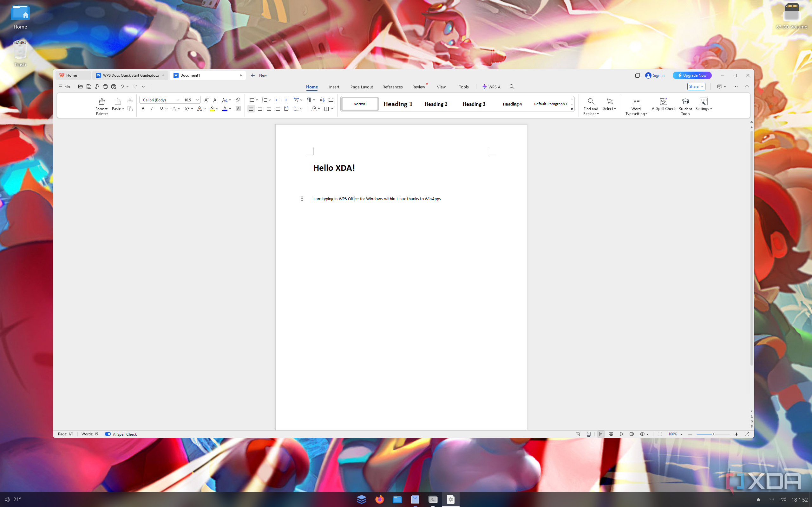
Task: Apply the Heading 1 style
Action: coord(398,104)
